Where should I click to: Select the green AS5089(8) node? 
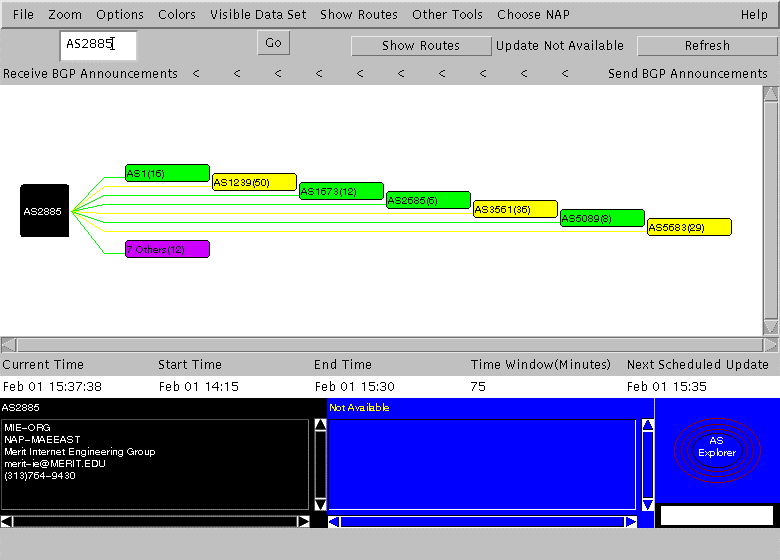tap(602, 218)
